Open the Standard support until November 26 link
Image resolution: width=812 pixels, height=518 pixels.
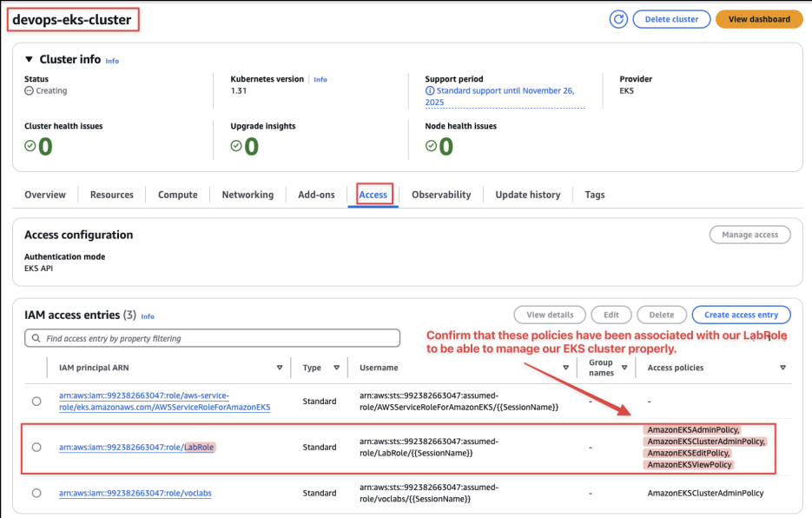pos(505,96)
